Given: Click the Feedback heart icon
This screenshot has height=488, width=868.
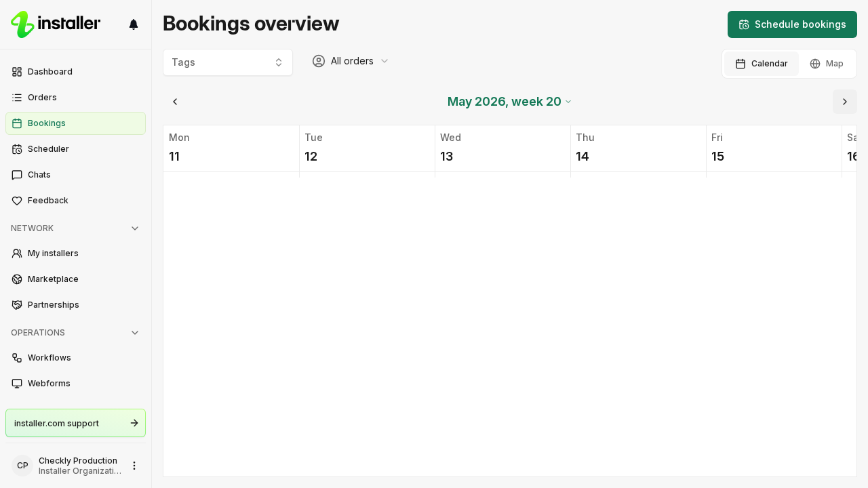Looking at the screenshot, I should [17, 201].
